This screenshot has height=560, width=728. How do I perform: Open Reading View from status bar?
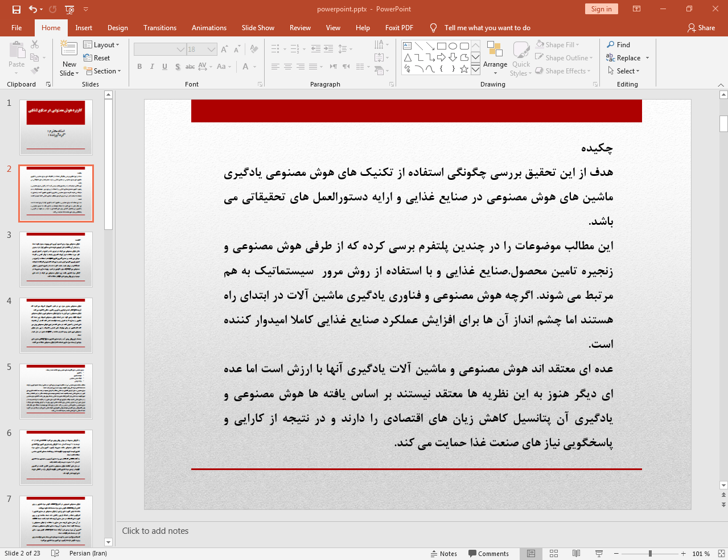point(576,553)
